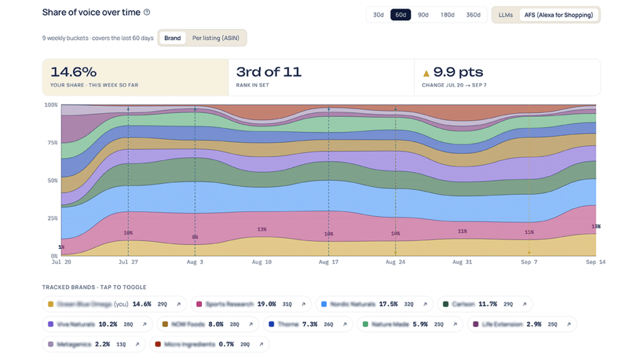Click the 15% data label near Sep 14

point(596,226)
